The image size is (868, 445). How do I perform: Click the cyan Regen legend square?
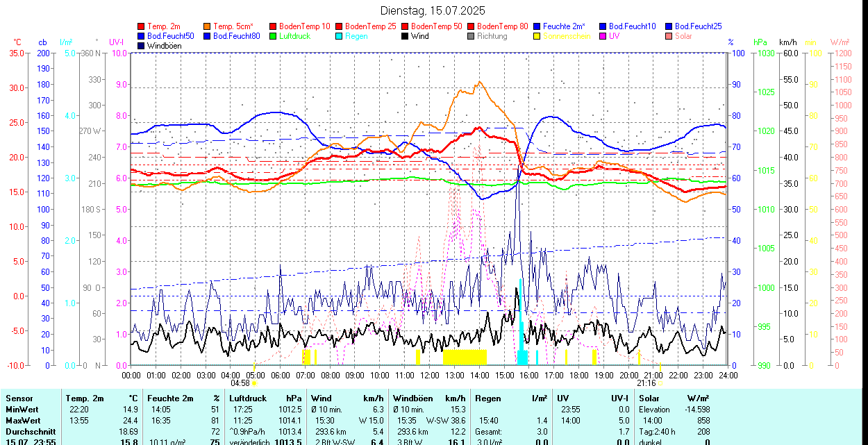pos(339,36)
